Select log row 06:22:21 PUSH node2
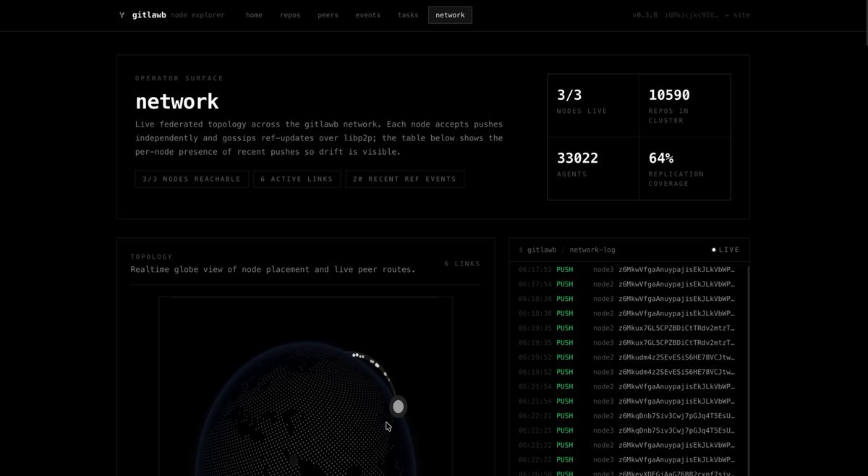868x476 pixels. pos(627,416)
